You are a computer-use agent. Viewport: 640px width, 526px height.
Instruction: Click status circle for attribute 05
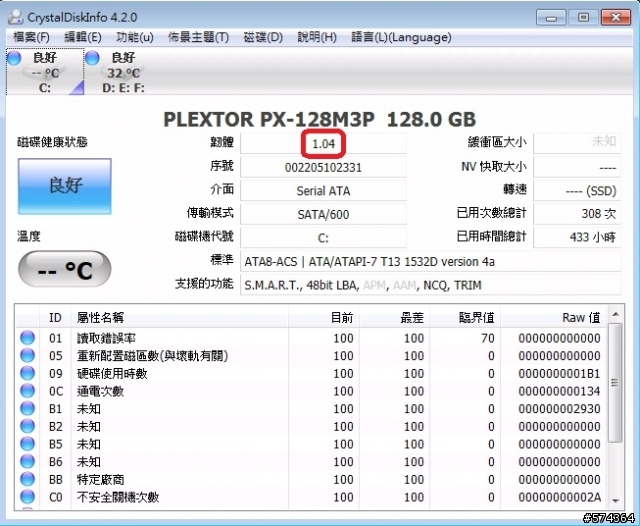pos(27,355)
